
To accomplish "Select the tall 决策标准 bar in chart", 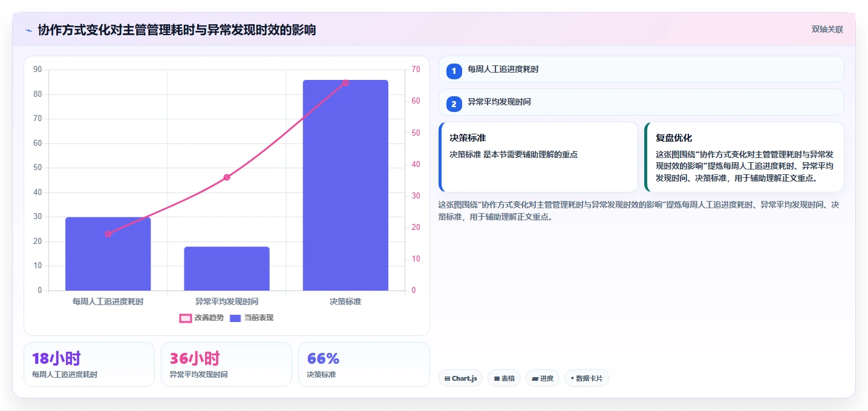I will click(x=345, y=185).
